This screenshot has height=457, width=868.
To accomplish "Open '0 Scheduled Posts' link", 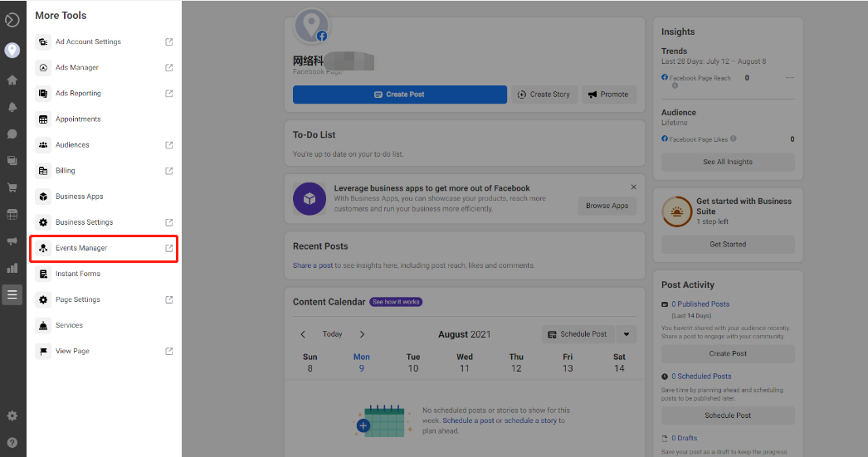I will tap(701, 377).
